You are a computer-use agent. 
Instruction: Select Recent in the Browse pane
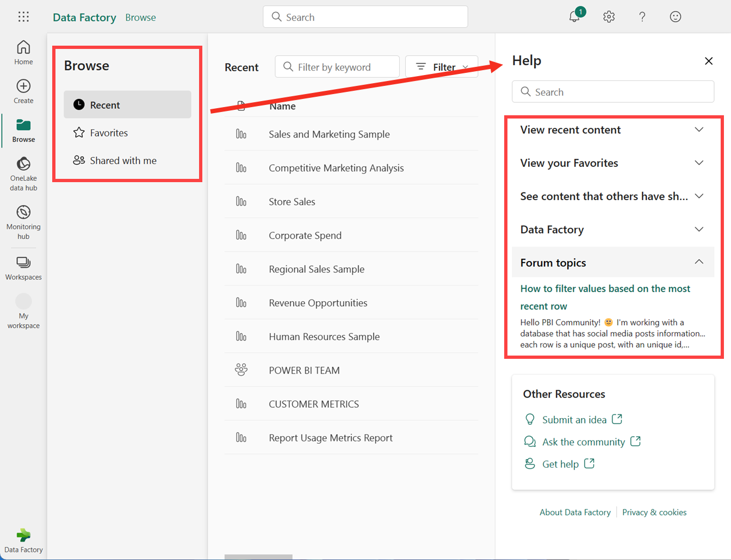click(x=127, y=104)
